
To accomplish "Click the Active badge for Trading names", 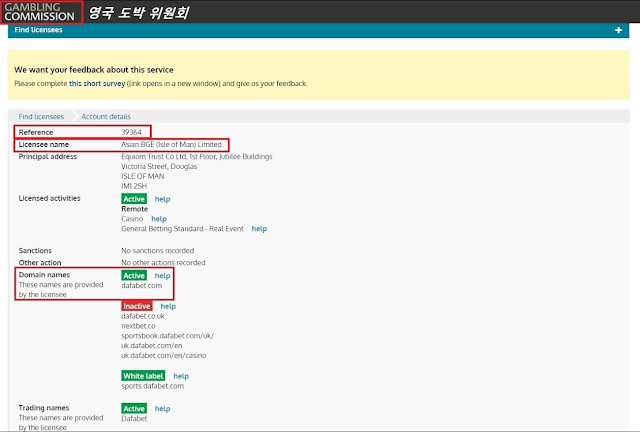I will click(x=134, y=408).
